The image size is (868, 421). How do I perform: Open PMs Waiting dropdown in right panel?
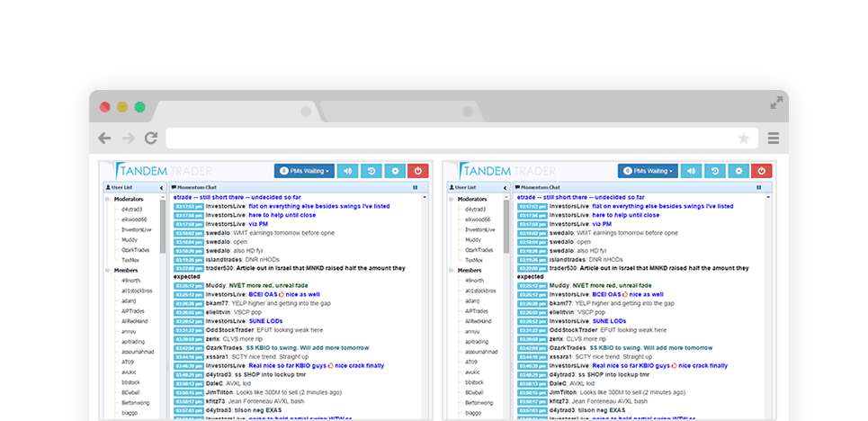click(x=649, y=171)
